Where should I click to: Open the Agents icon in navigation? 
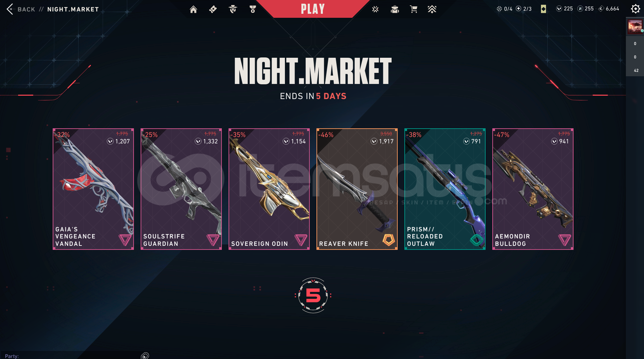233,9
